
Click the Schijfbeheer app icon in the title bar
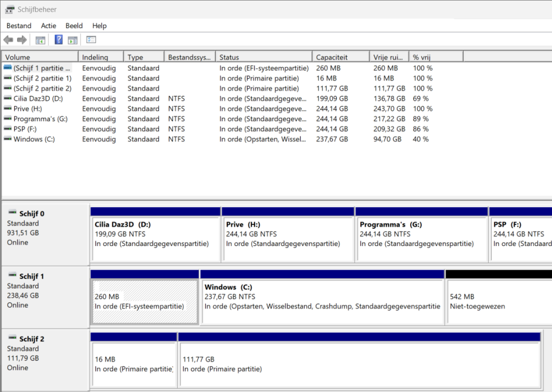(10, 9)
